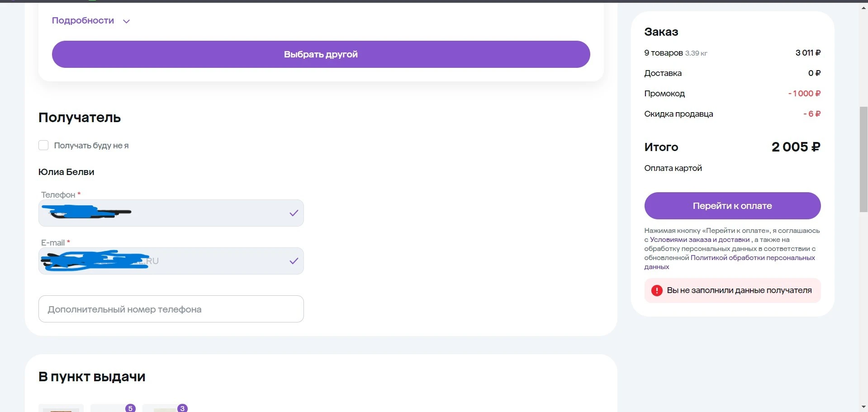This screenshot has width=868, height=412.
Task: Focus the E-mail input field
Action: (171, 261)
